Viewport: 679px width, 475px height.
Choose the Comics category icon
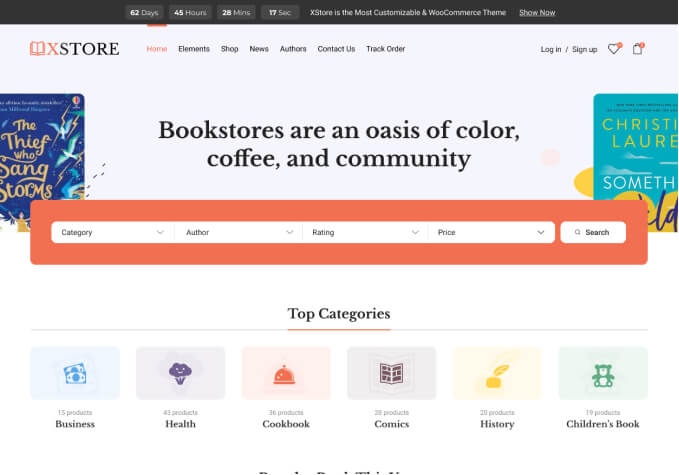(391, 373)
